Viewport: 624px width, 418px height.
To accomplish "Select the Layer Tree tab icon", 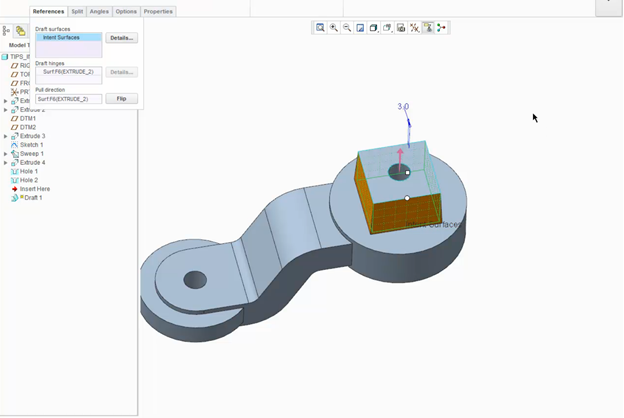I will pos(20,31).
